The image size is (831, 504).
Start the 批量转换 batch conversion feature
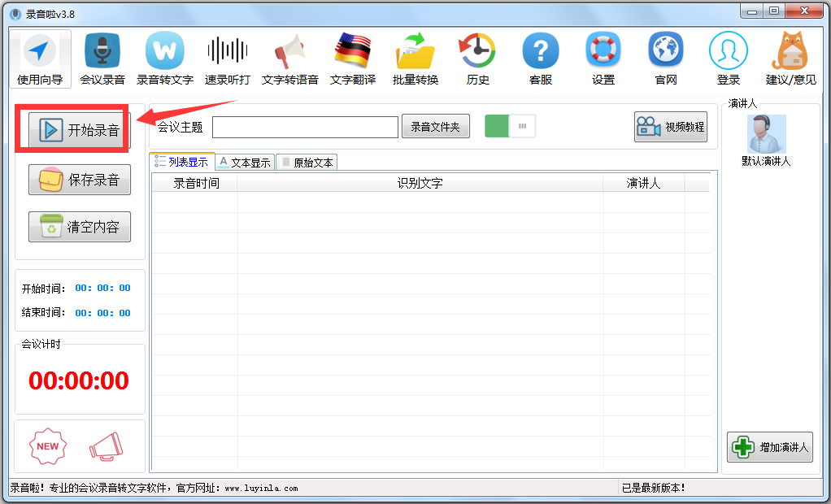point(415,57)
